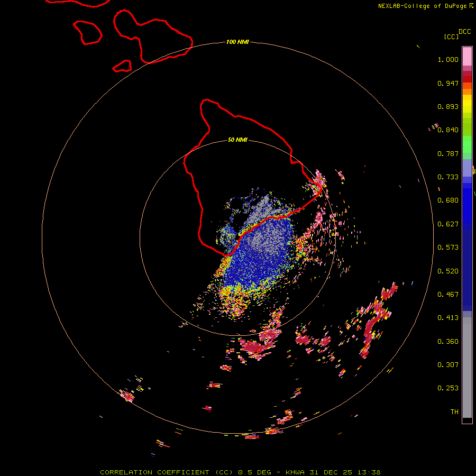
Task: Click the 100 NMI range ring label
Action: pos(237,42)
